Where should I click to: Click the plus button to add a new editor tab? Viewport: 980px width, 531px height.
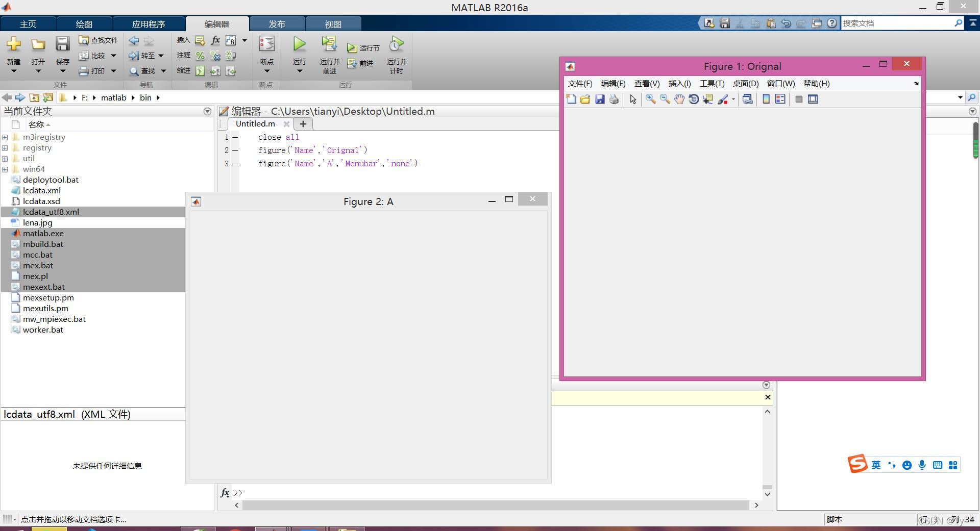coord(303,124)
